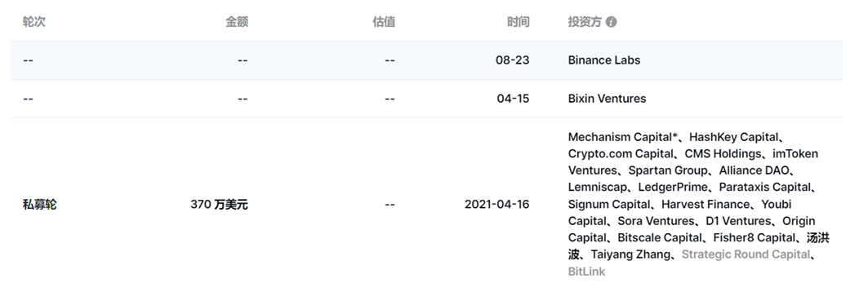868x305 pixels.
Task: Select Crypto.com Capital in investor list
Action: (x=621, y=153)
